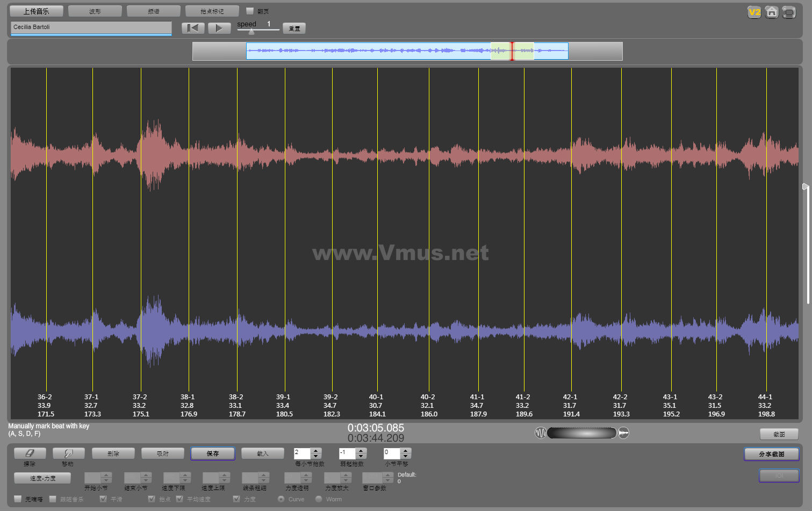Click the speed slider handle

[251, 32]
